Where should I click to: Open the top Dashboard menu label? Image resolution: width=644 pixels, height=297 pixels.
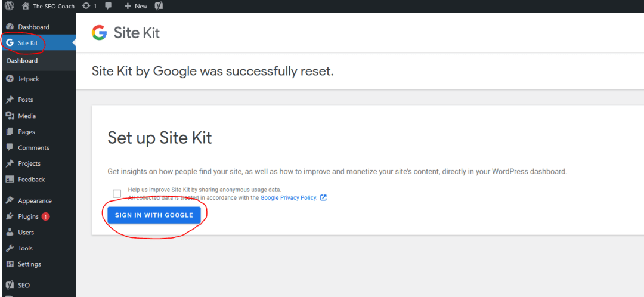point(33,27)
